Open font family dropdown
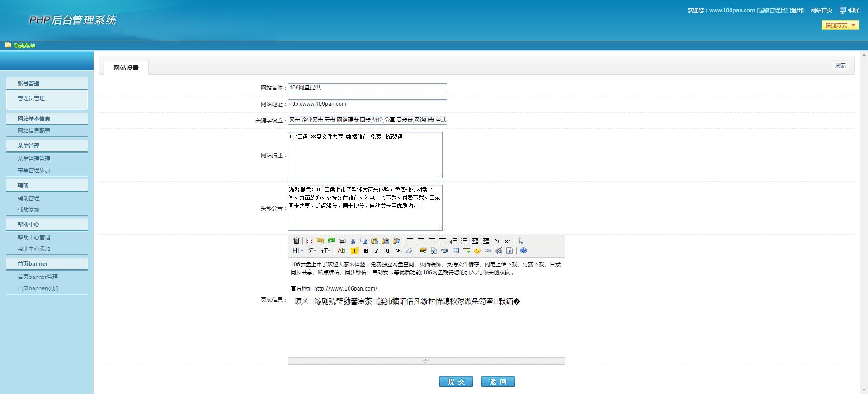The height and width of the screenshot is (394, 868). (312, 251)
